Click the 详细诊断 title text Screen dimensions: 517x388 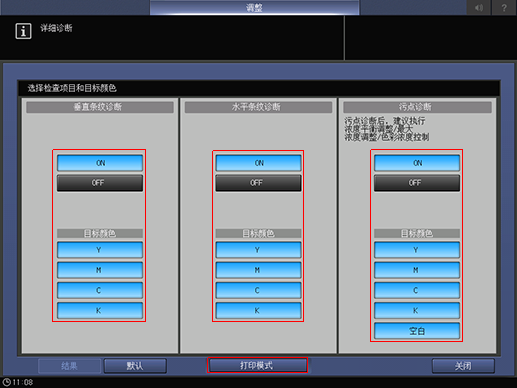(56, 28)
